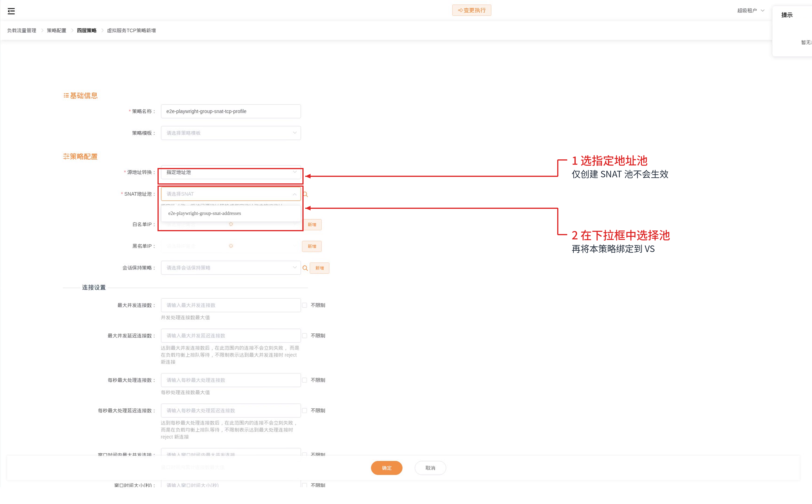Click the 策略配置 section heading
The image size is (812, 504).
(x=80, y=157)
